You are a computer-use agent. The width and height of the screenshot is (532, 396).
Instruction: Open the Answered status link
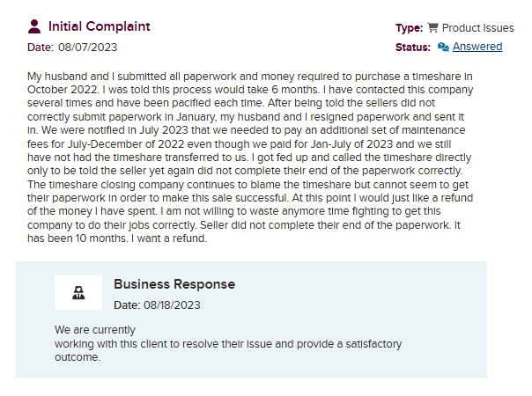click(x=477, y=47)
